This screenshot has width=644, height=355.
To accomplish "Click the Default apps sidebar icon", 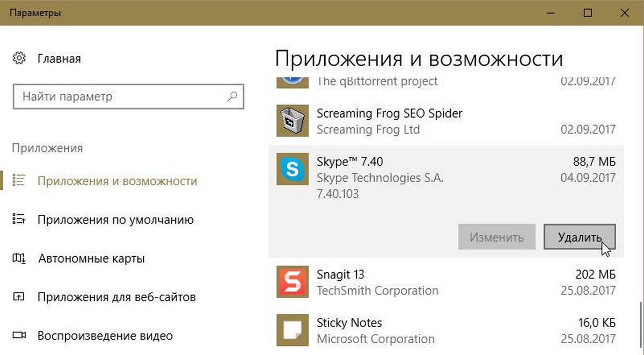I will (19, 220).
